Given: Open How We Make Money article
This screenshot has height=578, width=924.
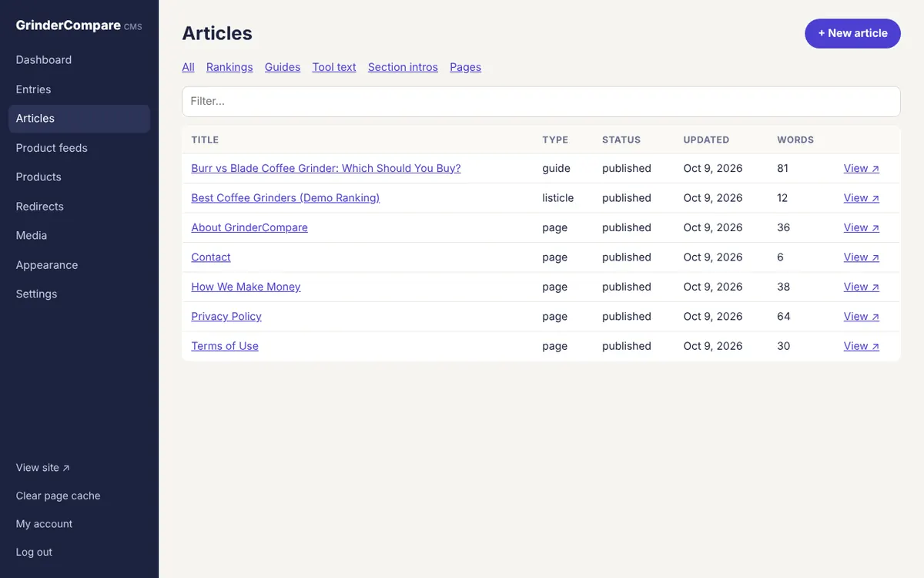Looking at the screenshot, I should (x=246, y=287).
